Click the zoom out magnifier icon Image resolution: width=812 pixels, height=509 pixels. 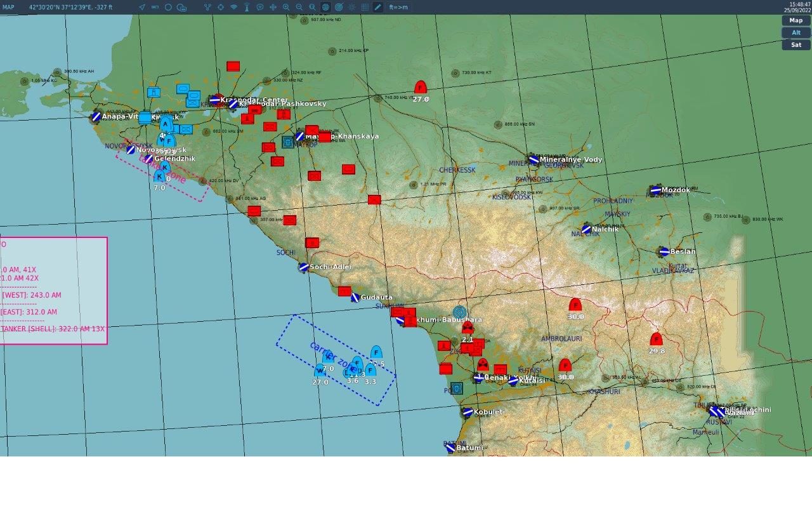click(x=298, y=7)
